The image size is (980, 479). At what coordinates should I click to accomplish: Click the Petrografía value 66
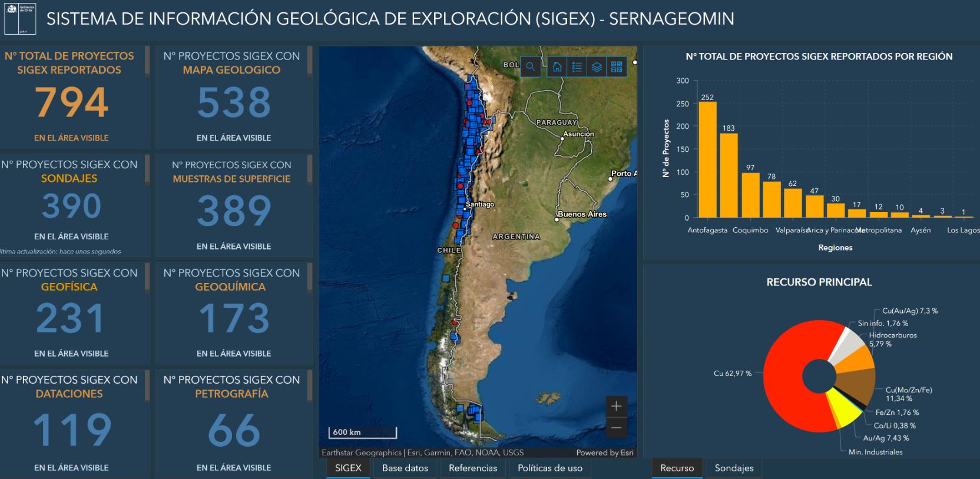coord(234,430)
